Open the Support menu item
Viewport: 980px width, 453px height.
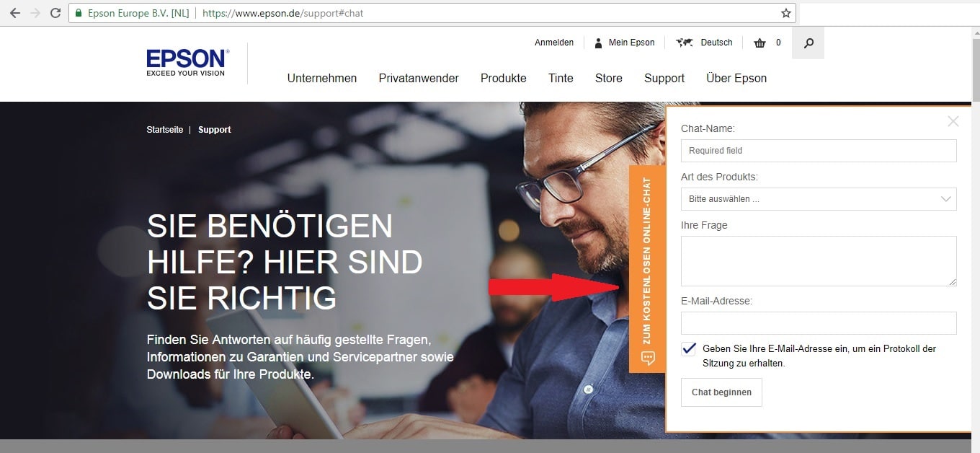point(664,78)
